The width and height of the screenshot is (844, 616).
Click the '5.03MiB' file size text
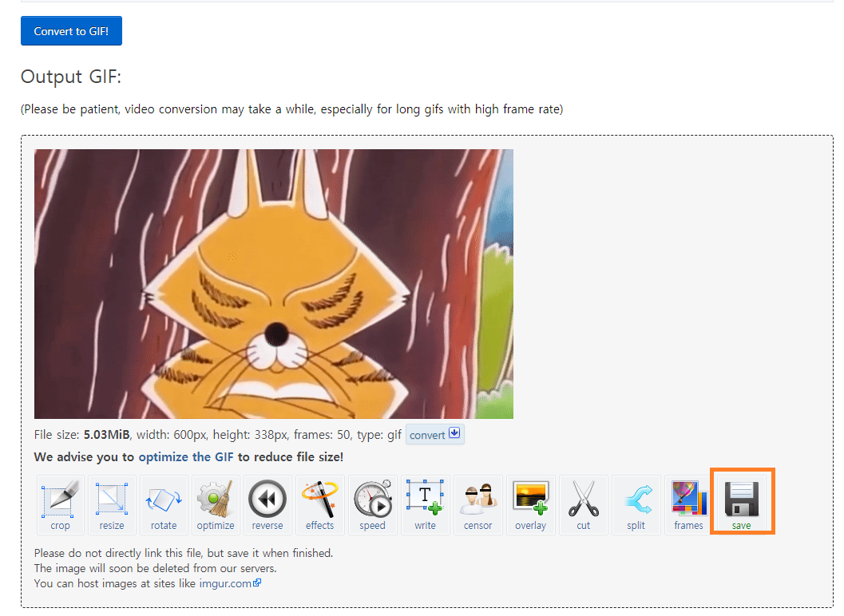click(106, 435)
